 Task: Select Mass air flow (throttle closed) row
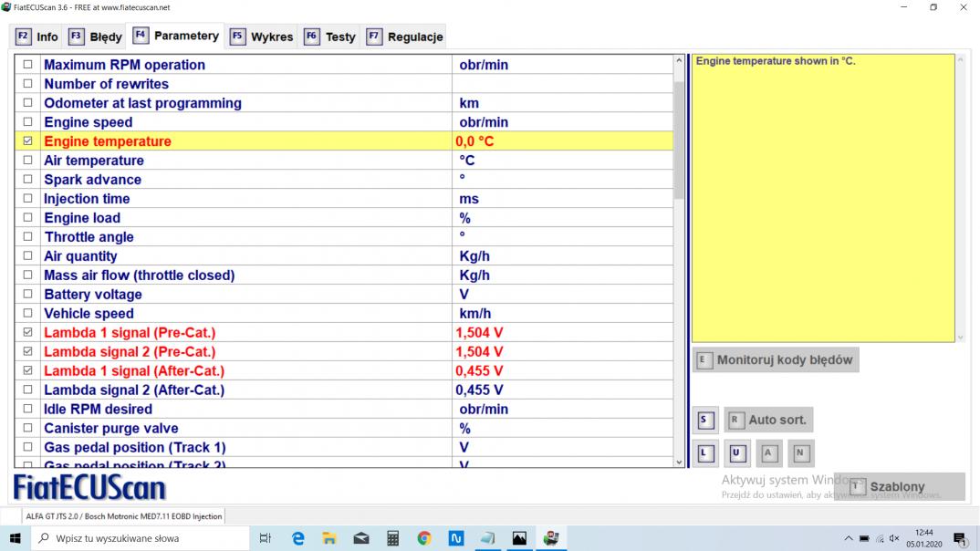(x=344, y=275)
